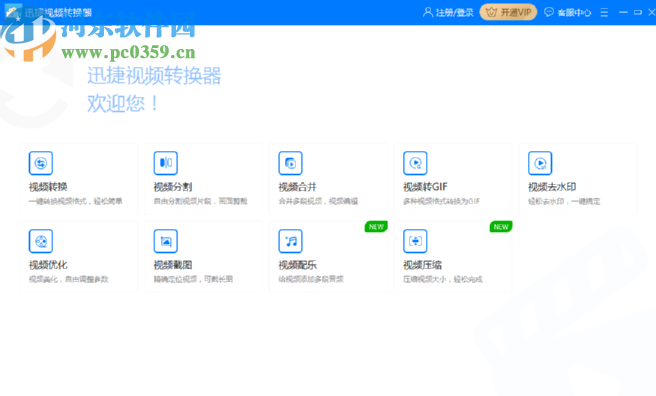Open the hamburger menu in title bar
The width and height of the screenshot is (656, 396).
click(x=604, y=13)
